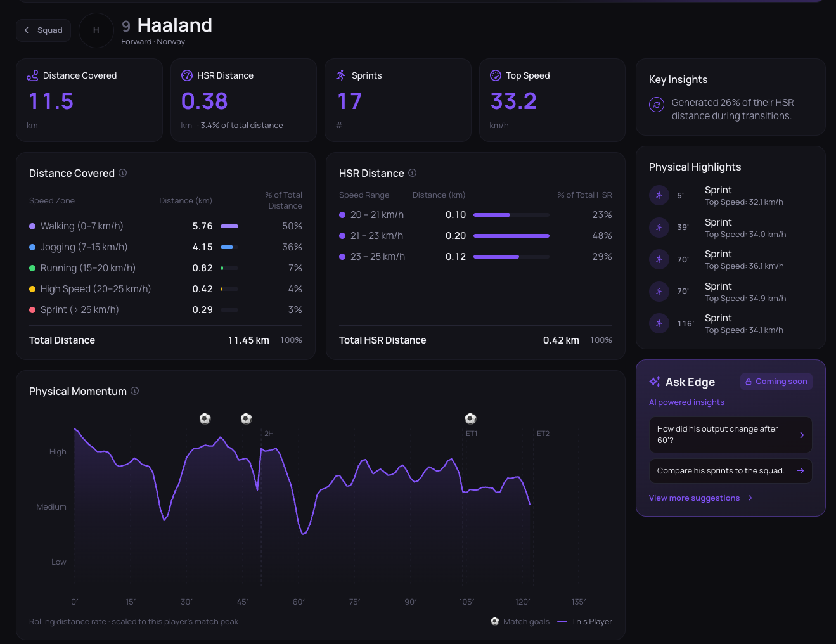Click the Ask Edge sparkle icon
836x644 pixels.
(655, 382)
